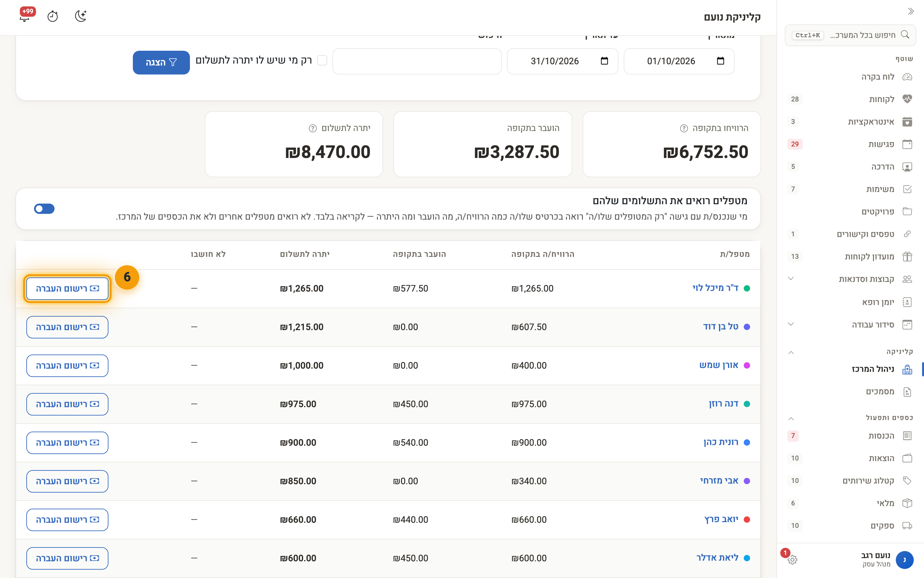924x578 pixels.
Task: Open פגישות menu item
Action: (x=850, y=144)
